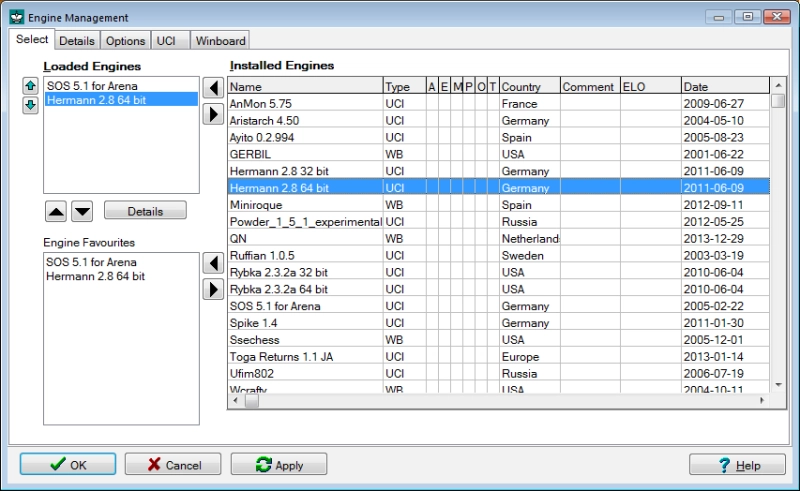This screenshot has height=491, width=800.
Task: Click left arrow beside Engine Favourites list
Action: pyautogui.click(x=213, y=263)
